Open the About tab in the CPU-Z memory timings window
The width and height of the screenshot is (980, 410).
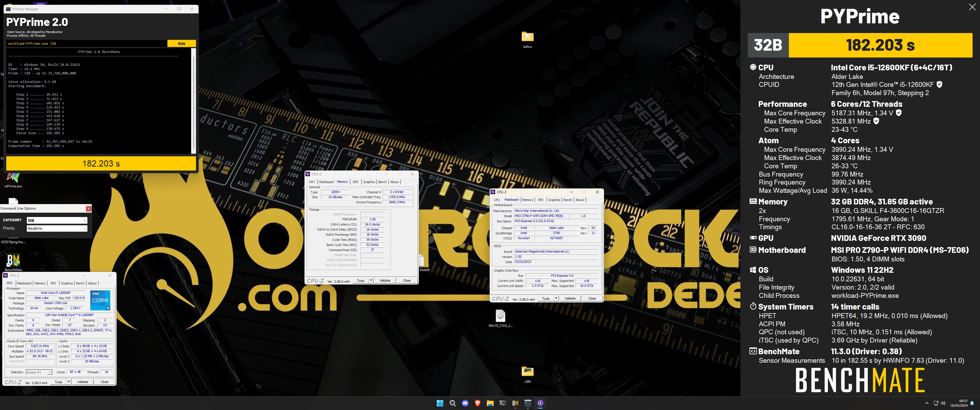coord(395,182)
